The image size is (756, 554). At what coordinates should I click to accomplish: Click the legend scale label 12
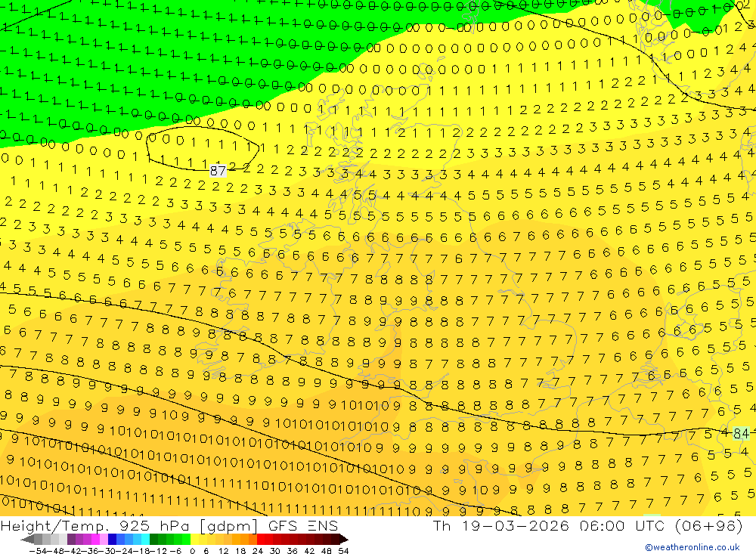coord(223,551)
